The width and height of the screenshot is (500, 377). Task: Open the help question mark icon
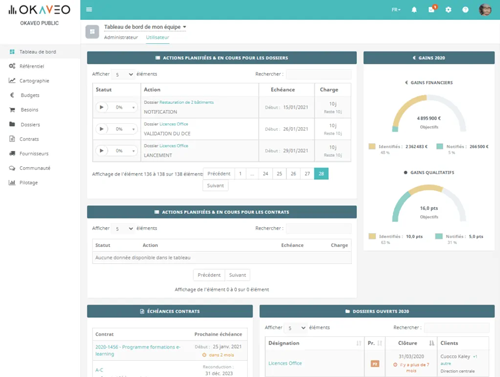[x=465, y=10]
